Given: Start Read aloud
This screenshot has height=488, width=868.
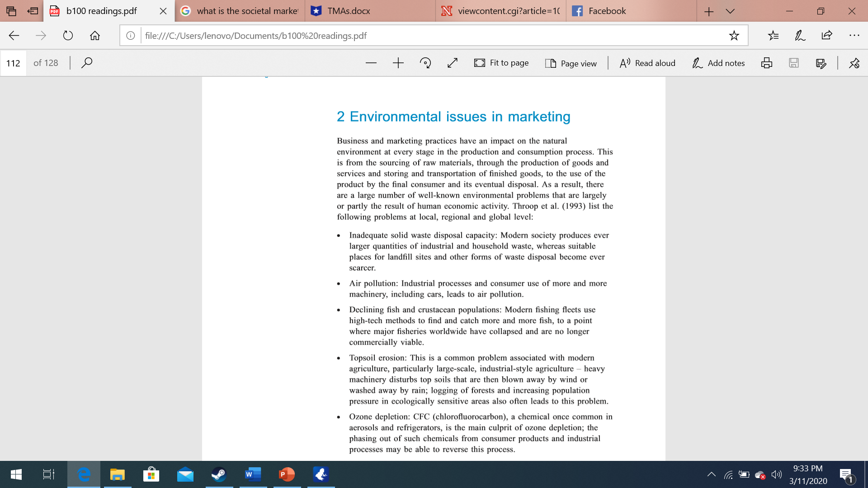Looking at the screenshot, I should pos(647,63).
